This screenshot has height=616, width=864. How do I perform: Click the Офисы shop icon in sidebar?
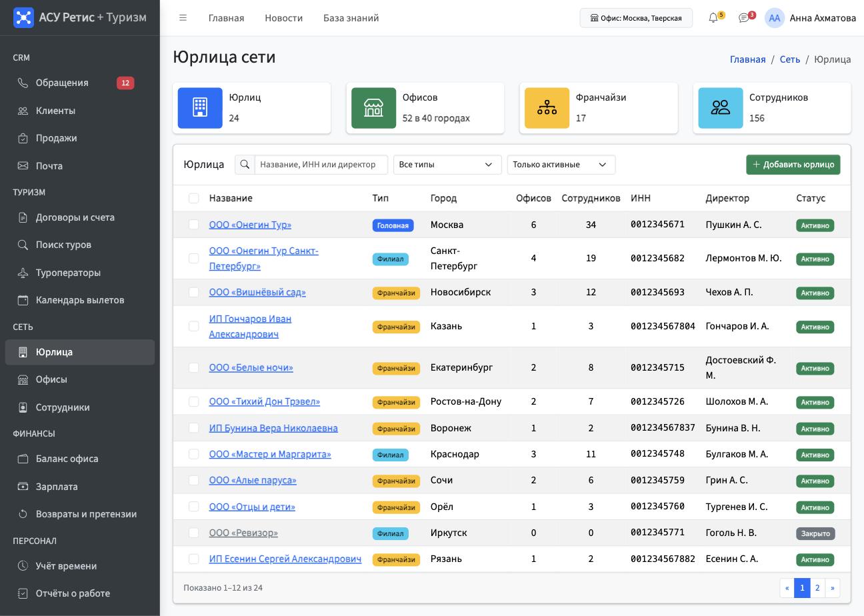23,379
